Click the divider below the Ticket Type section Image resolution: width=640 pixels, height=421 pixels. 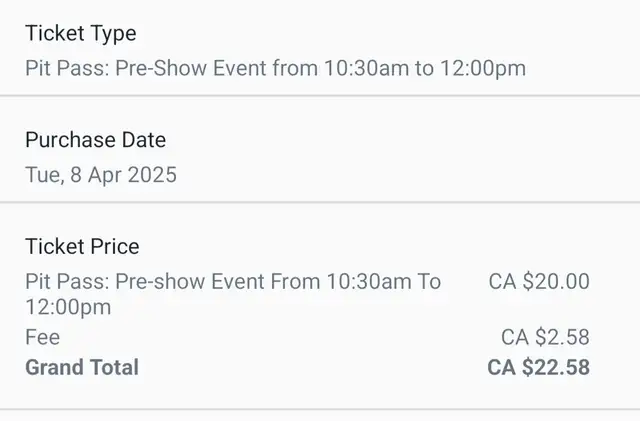pos(320,96)
